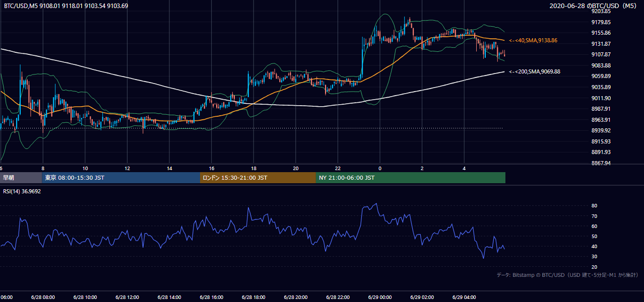
Task: Click RSI axis level 80
Action: [595, 206]
